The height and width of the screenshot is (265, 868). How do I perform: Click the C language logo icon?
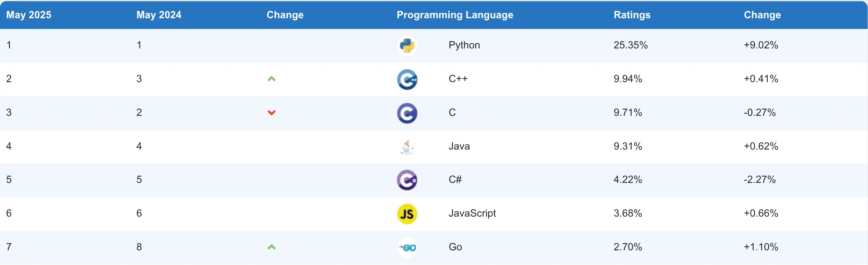point(407,113)
